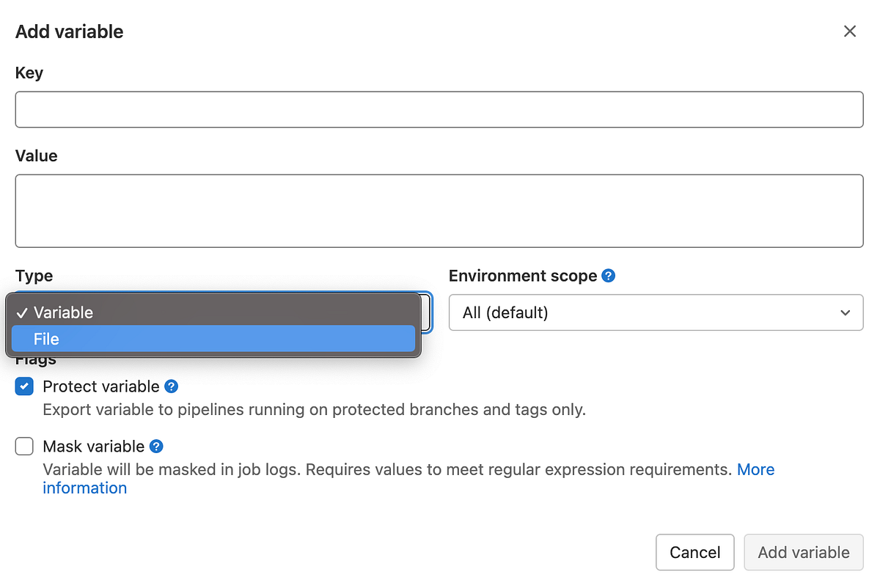
Task: Click inside the Key input field
Action: [439, 109]
